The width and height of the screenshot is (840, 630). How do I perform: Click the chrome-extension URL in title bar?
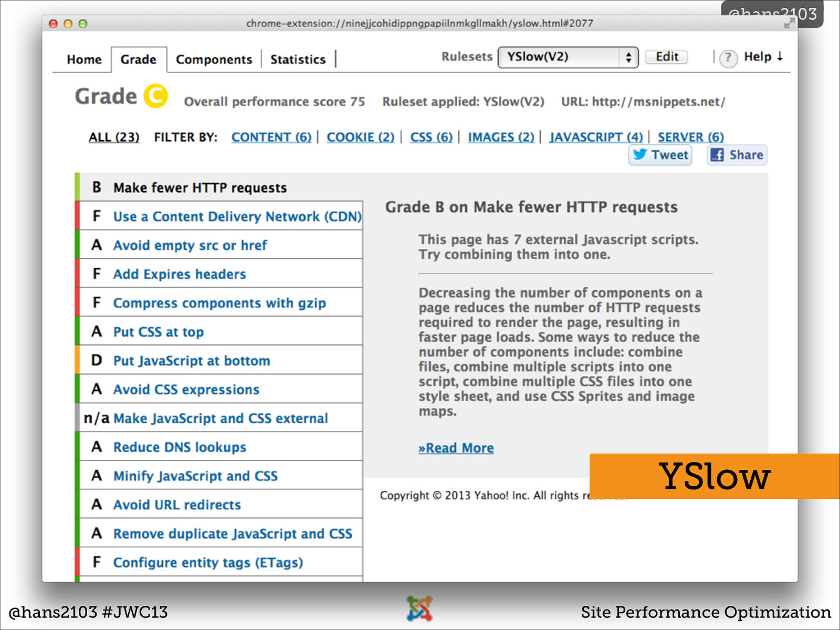(419, 23)
